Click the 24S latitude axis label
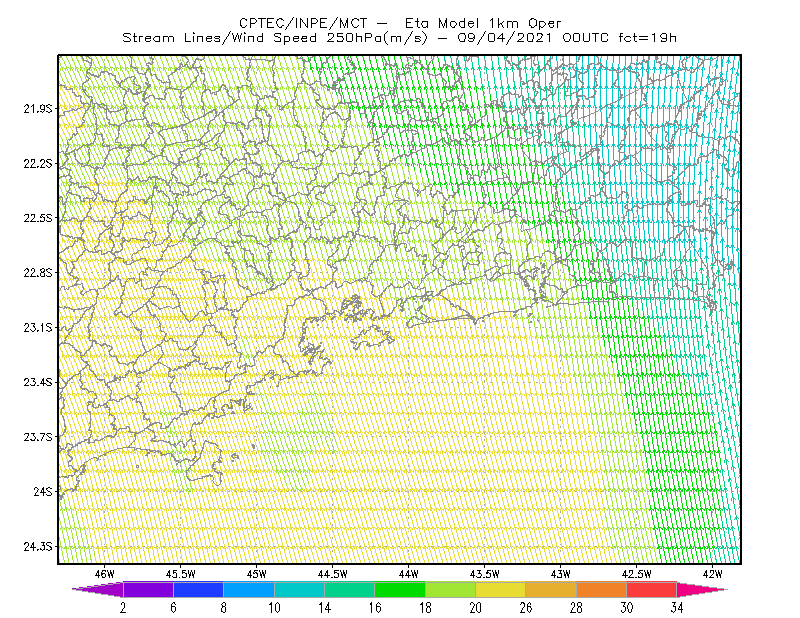 pyautogui.click(x=43, y=491)
